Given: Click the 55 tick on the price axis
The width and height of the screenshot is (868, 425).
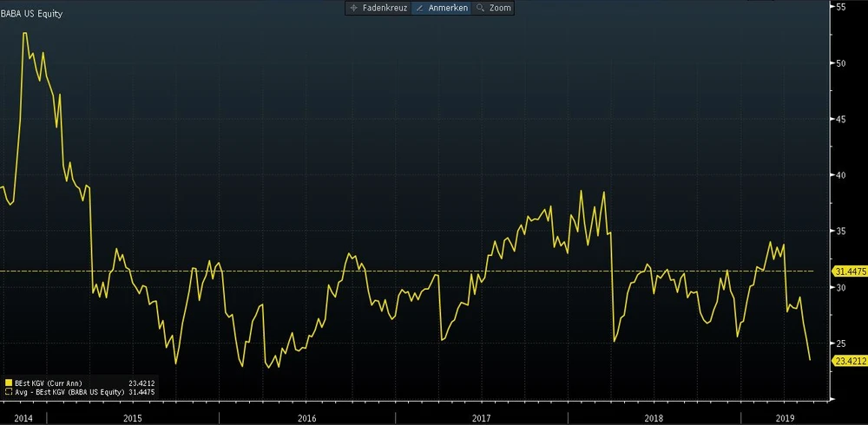Looking at the screenshot, I should [x=840, y=7].
